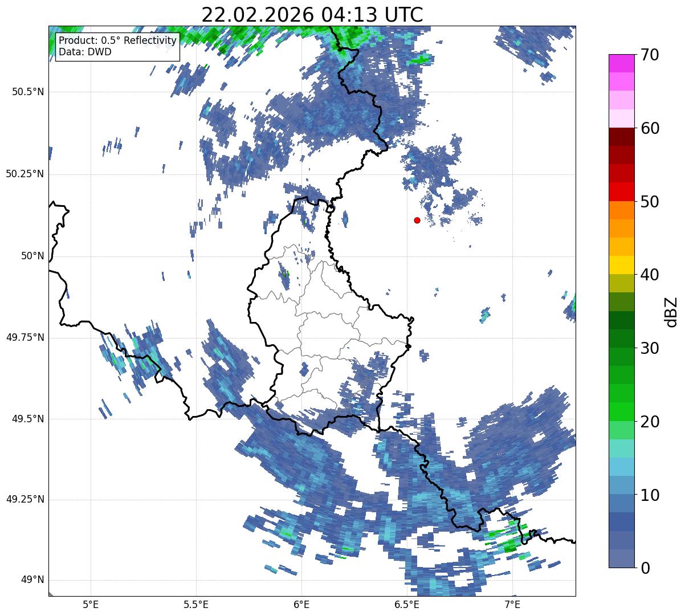Click the 49.25°N latitude tick label
The image size is (685, 616).
25,499
